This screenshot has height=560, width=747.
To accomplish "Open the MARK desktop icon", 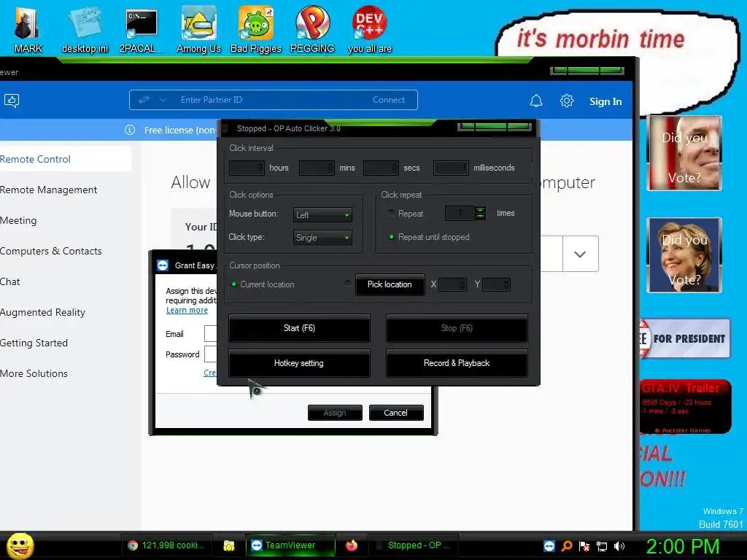I will pos(27,29).
